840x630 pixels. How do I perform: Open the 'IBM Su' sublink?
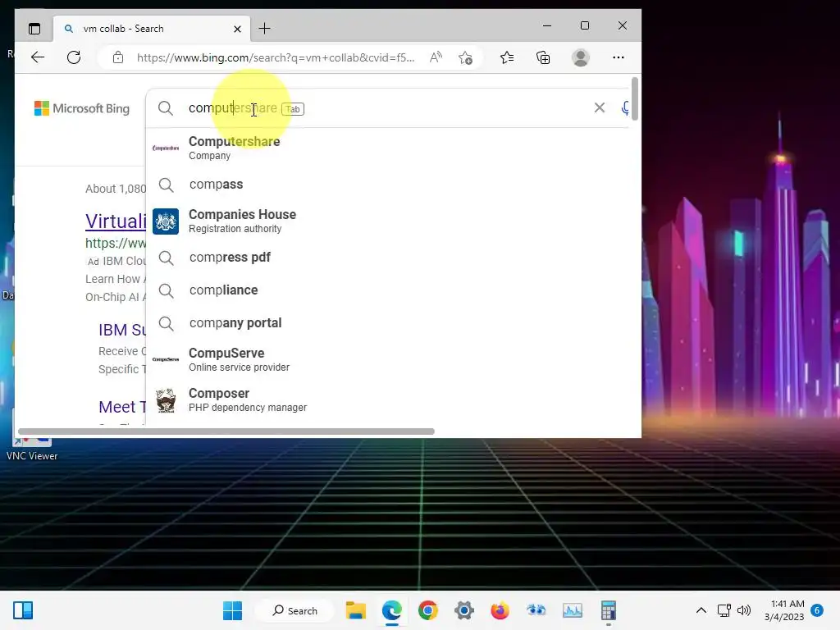tap(122, 330)
